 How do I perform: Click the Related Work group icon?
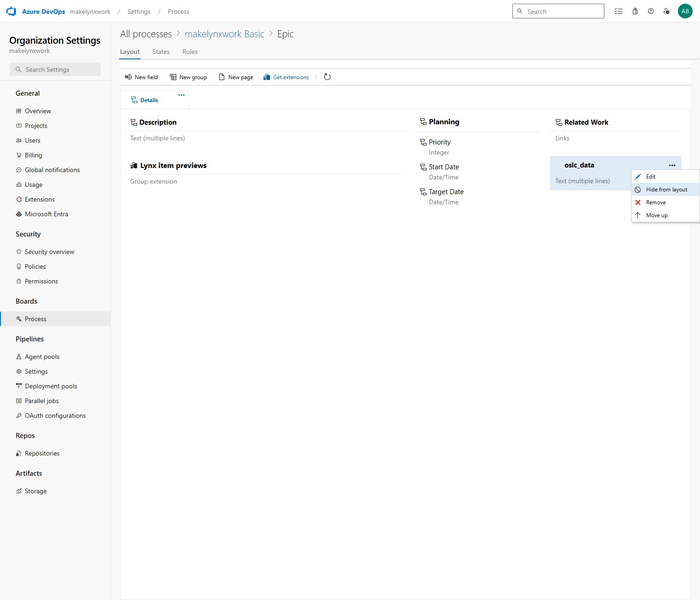[x=559, y=122]
